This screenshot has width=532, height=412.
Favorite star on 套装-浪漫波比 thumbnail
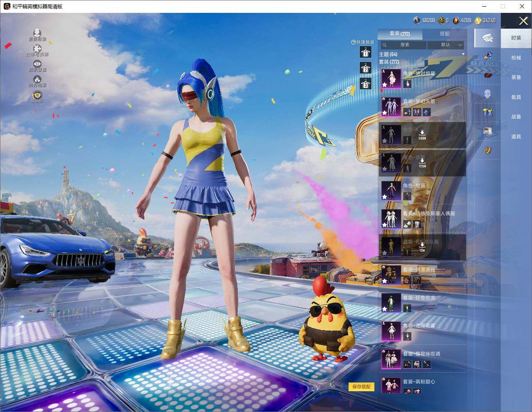385,281
